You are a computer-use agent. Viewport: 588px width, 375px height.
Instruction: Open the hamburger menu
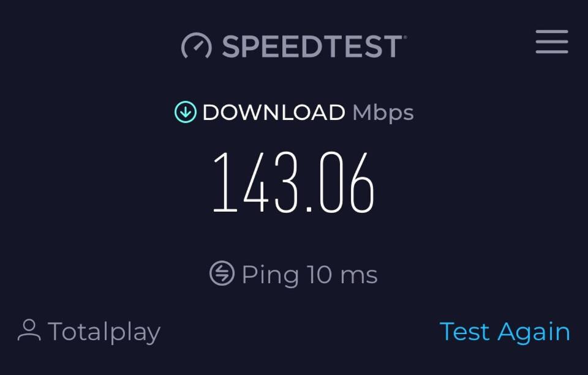click(x=552, y=42)
